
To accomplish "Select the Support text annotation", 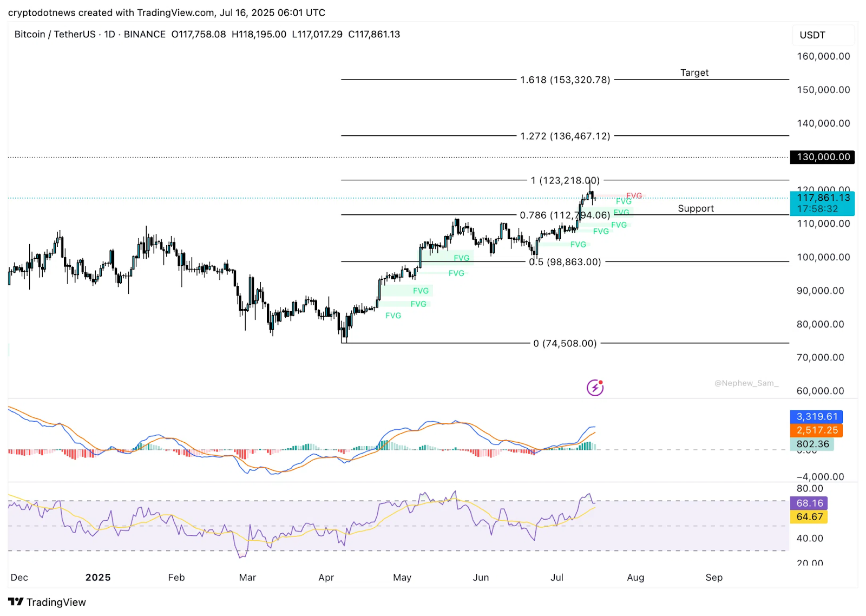I will (x=696, y=208).
